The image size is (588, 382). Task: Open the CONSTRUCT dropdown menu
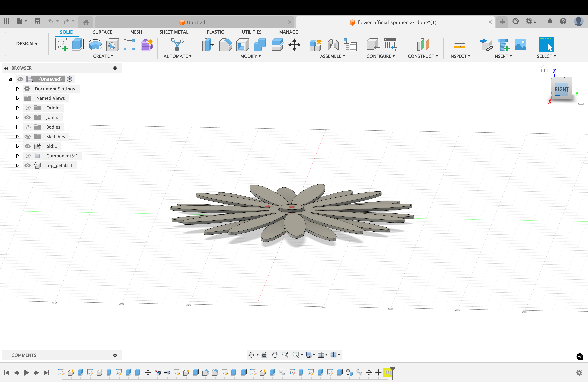(423, 56)
